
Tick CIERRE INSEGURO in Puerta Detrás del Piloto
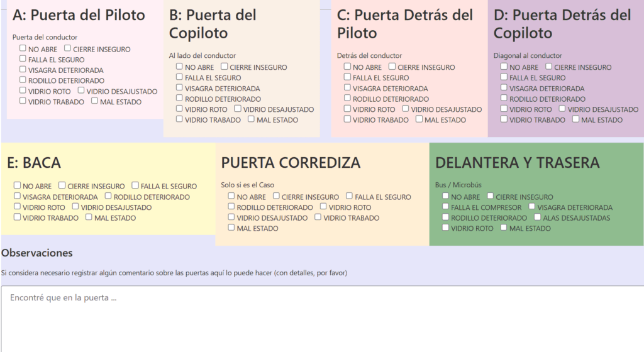coord(392,67)
